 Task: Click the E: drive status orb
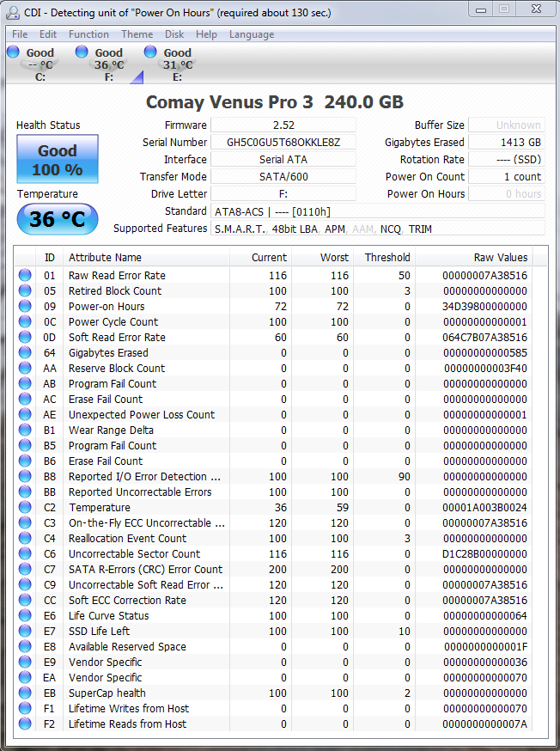(150, 52)
